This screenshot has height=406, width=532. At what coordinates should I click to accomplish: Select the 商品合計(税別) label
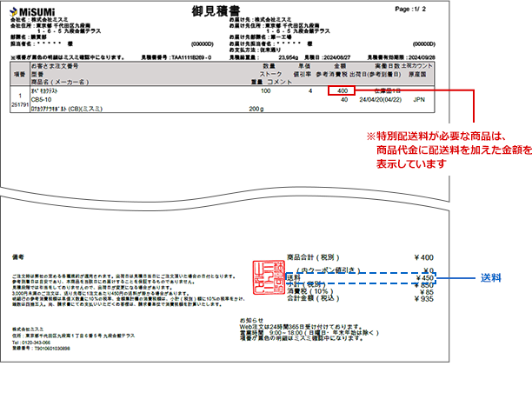[313, 257]
